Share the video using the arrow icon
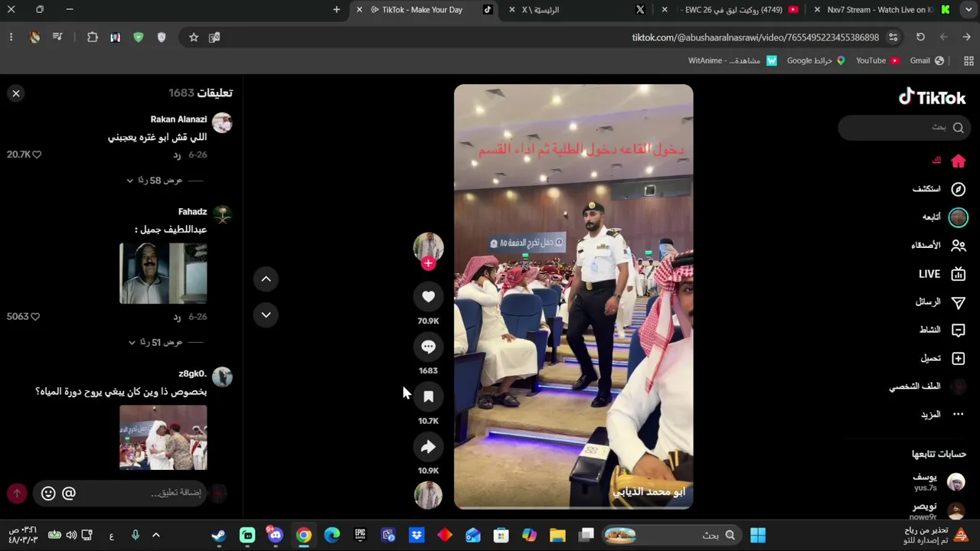980x551 pixels. tap(428, 447)
